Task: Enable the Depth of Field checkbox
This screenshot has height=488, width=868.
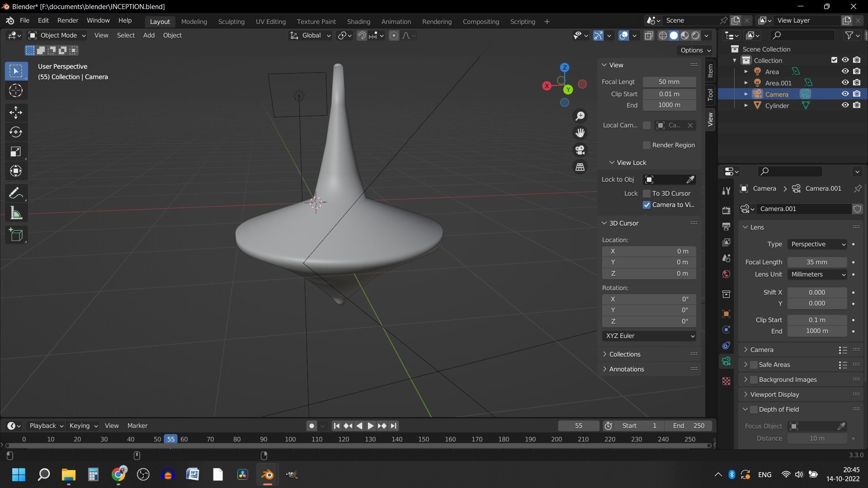Action: (x=754, y=409)
